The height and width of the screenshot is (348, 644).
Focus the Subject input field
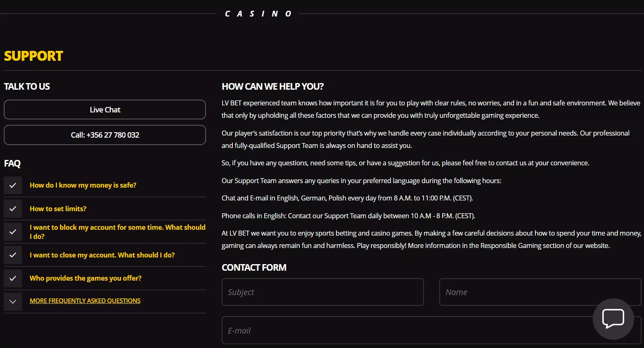click(x=322, y=292)
